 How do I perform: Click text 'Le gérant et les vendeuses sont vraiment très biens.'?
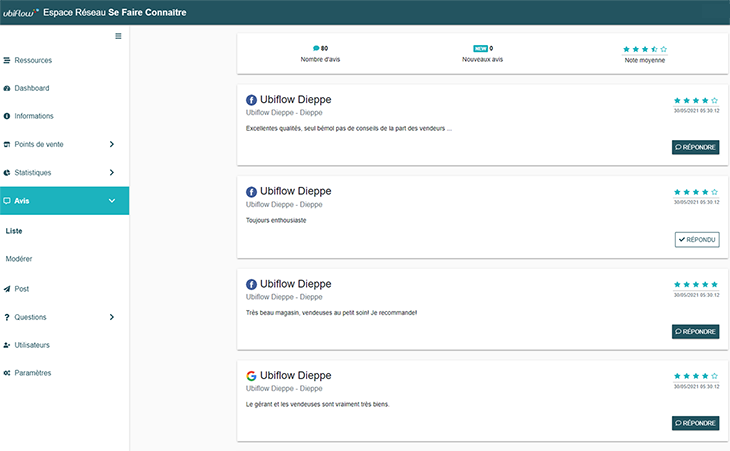pyautogui.click(x=318, y=404)
